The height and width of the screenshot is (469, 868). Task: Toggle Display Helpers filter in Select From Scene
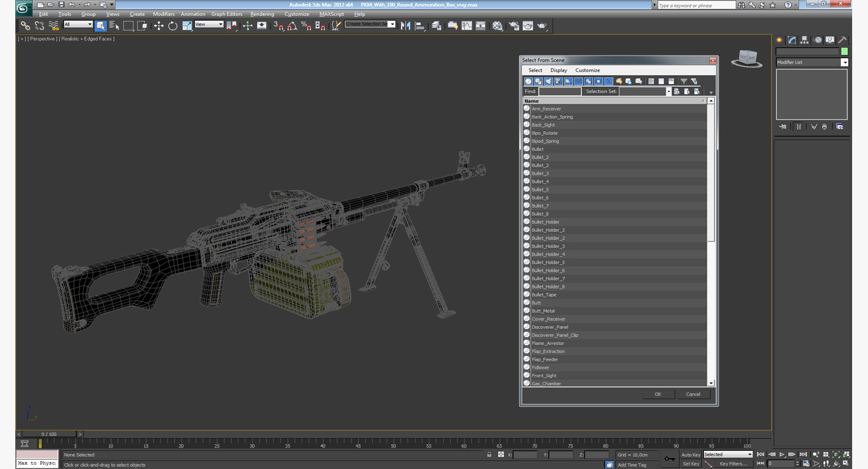click(568, 81)
